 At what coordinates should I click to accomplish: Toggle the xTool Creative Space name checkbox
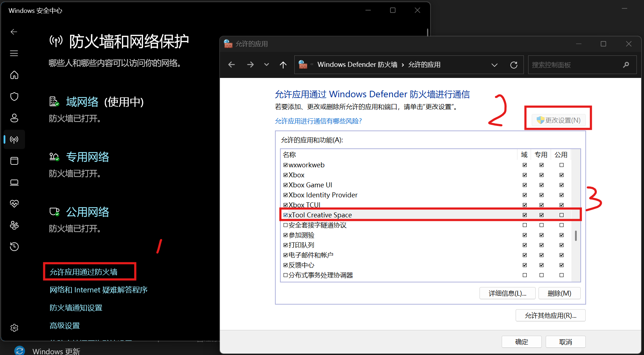285,215
